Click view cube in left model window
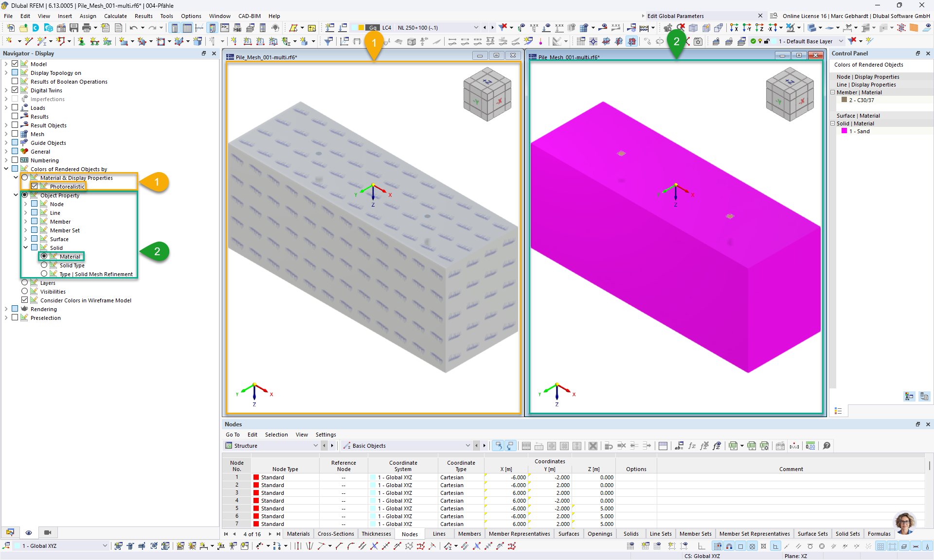The image size is (934, 560). pos(487,94)
